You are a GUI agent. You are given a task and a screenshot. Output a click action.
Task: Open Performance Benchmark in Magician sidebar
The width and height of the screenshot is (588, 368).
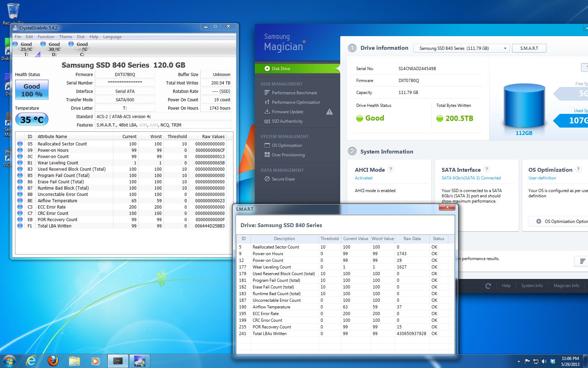pyautogui.click(x=294, y=93)
